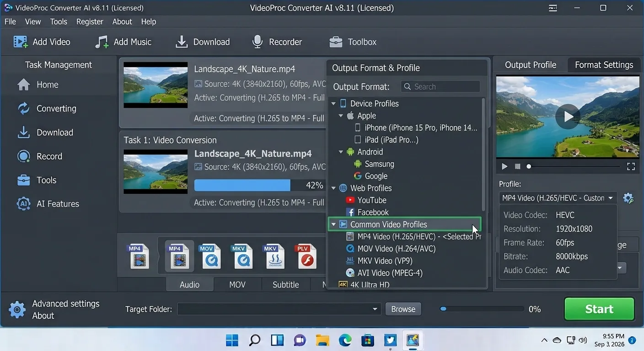This screenshot has height=351, width=644.
Task: Collapse the Apple tree node
Action: tap(341, 116)
